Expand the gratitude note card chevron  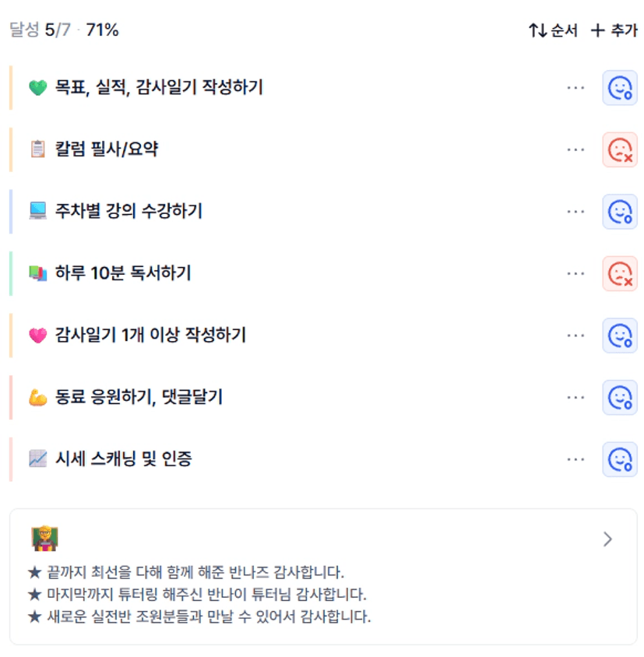click(x=608, y=539)
